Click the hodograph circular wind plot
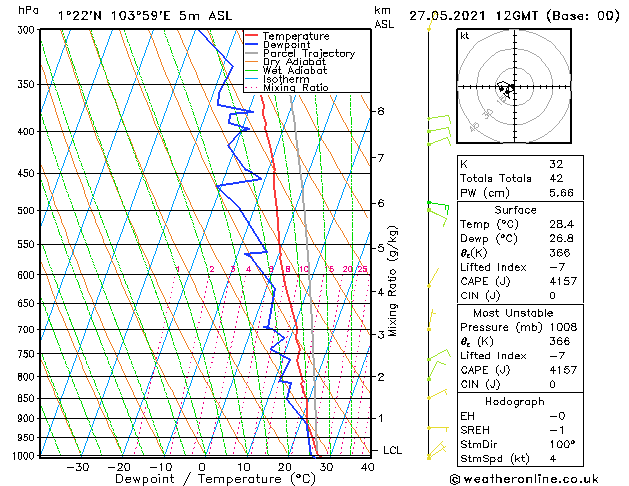 [514, 86]
